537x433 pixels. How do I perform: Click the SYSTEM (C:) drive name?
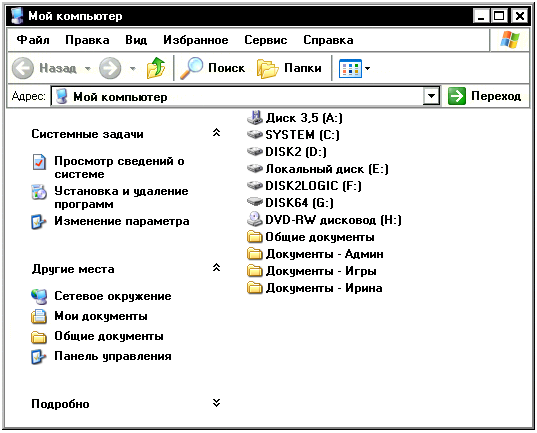[x=302, y=135]
